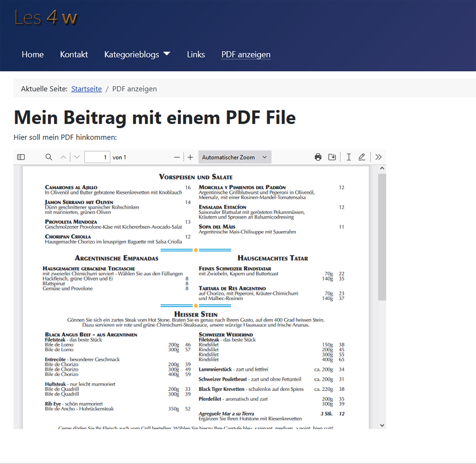The image size is (476, 464).
Task: Click the PDF page number field
Action: (x=97, y=157)
